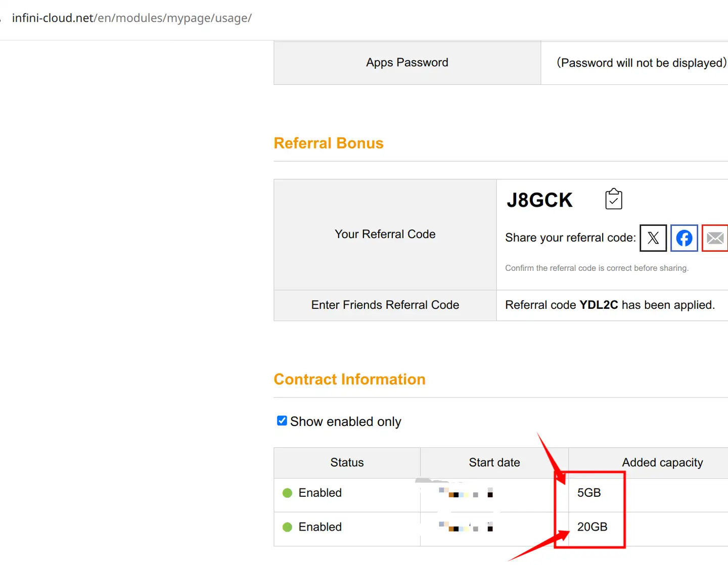Copy referral code with clipboard icon

(613, 199)
